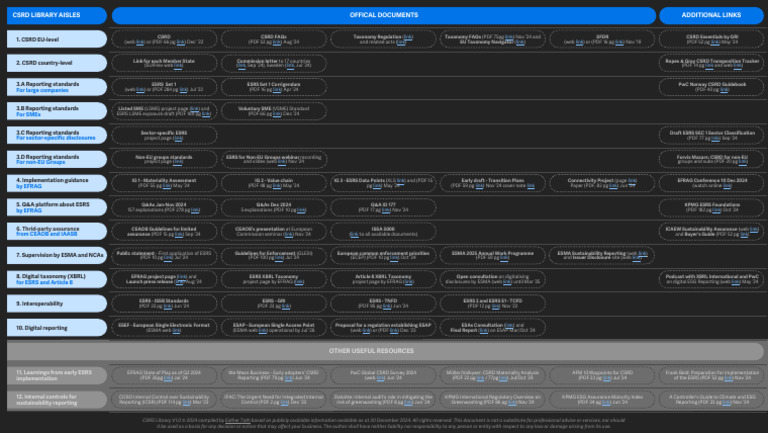Open aisle 3.C sector-specific disclosures
The image size is (768, 433).
point(57,135)
